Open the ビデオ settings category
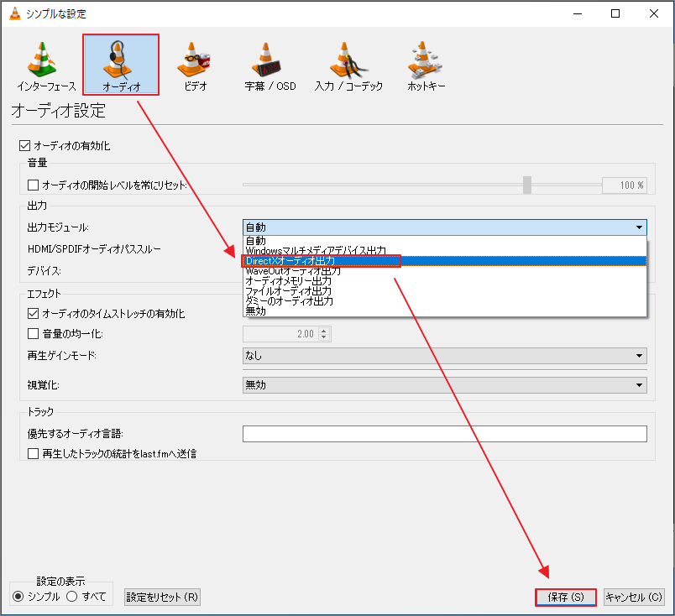The width and height of the screenshot is (675, 616). (x=195, y=65)
